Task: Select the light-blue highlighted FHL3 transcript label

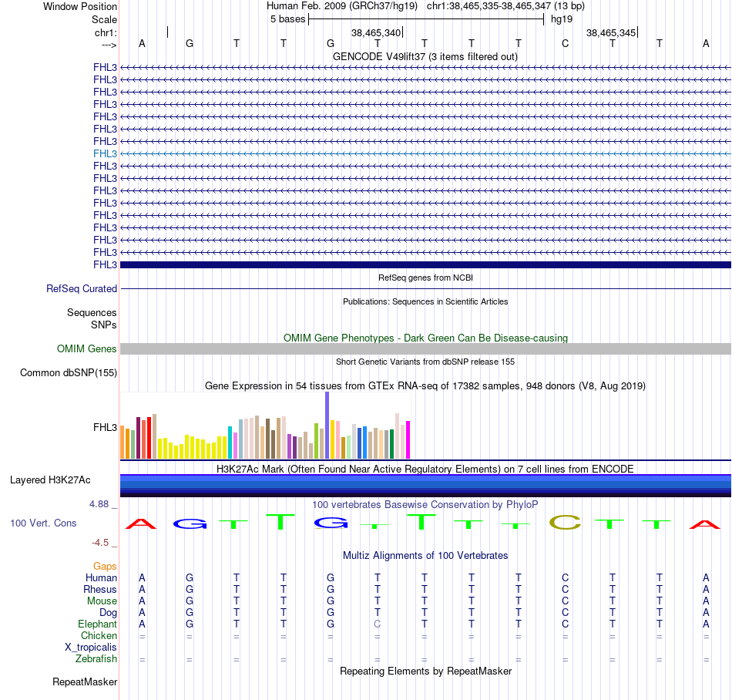Action: (x=105, y=153)
